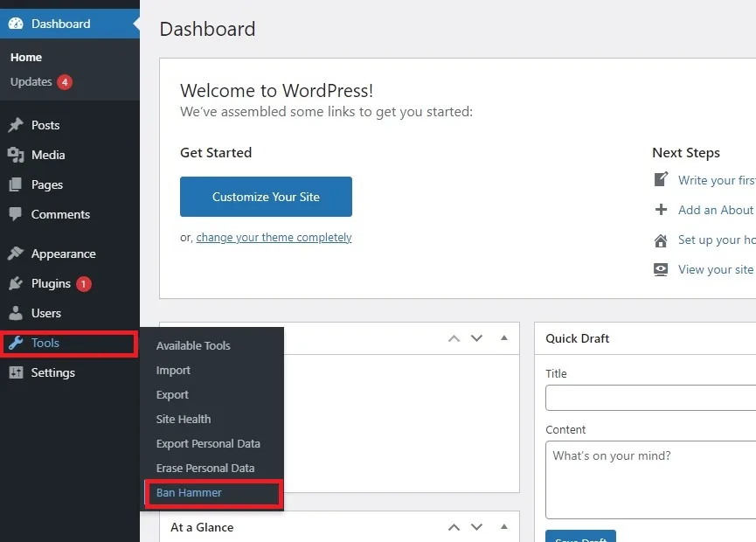
Task: Move the At a Glance widget down
Action: click(x=477, y=527)
